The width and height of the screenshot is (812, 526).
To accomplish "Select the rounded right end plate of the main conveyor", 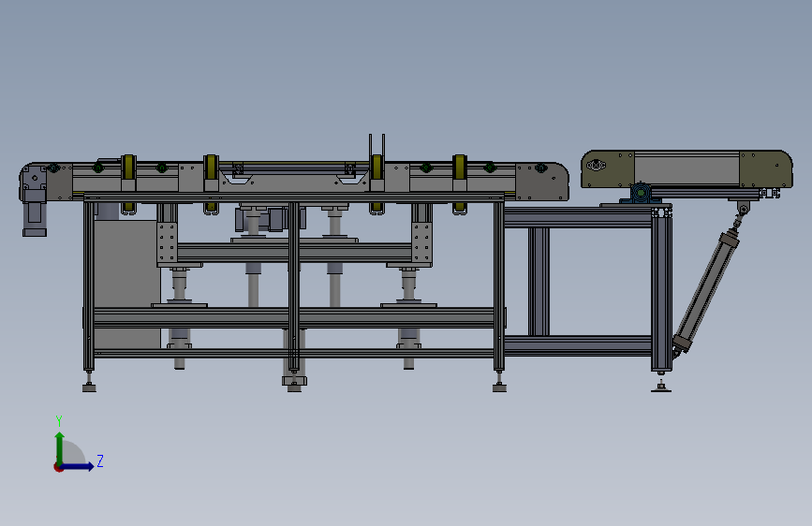I will pos(542,182).
